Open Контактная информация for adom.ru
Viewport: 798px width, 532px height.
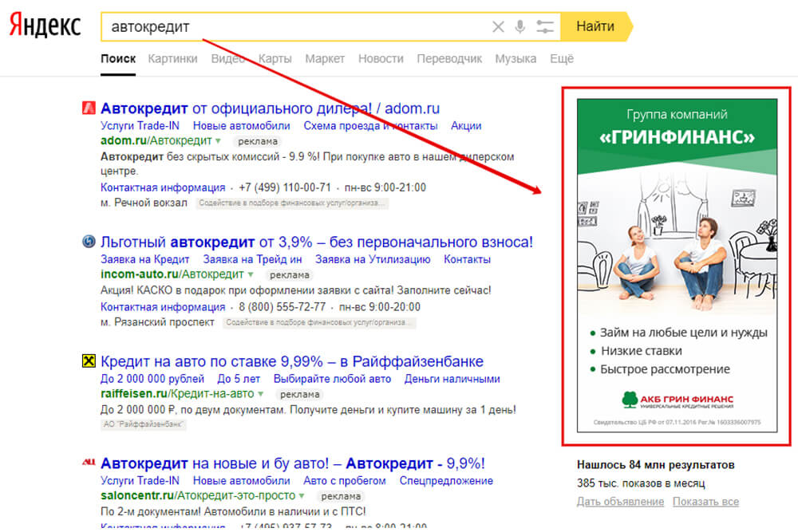tap(163, 187)
